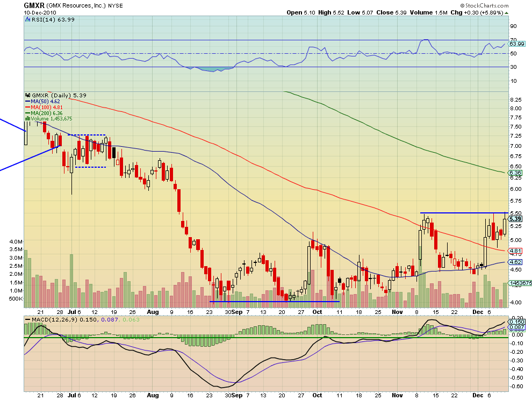The width and height of the screenshot is (532, 400).
Task: Click the 5.39 current price flag on price axis
Action: tap(516, 219)
